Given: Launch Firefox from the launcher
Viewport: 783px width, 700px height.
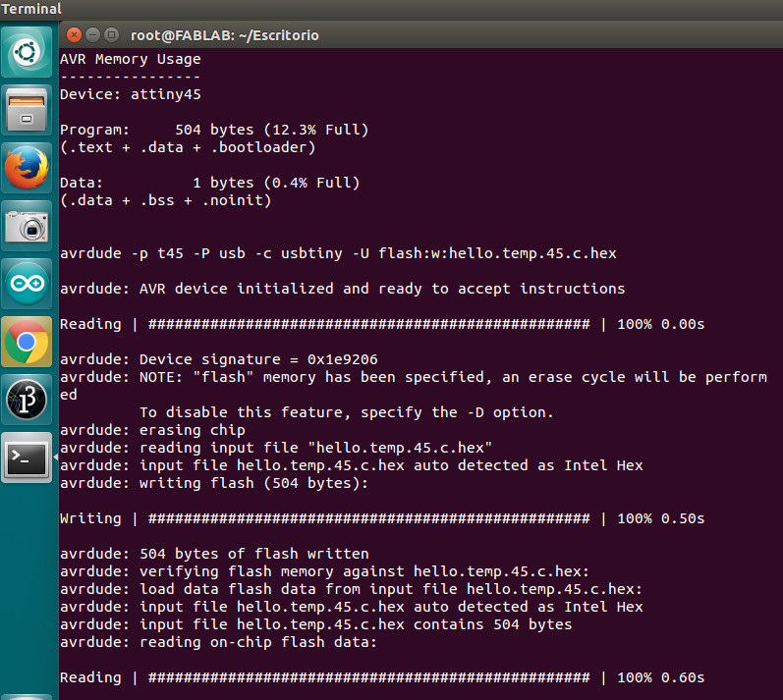Looking at the screenshot, I should coord(27,168).
